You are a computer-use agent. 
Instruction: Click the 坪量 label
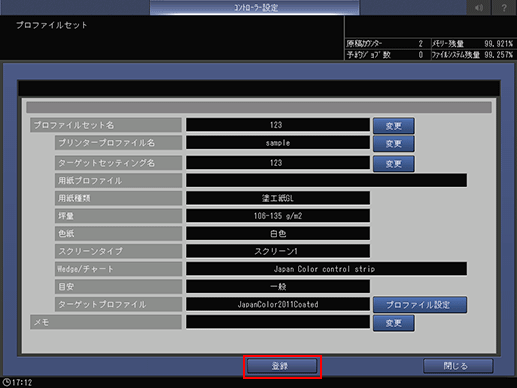(118, 216)
